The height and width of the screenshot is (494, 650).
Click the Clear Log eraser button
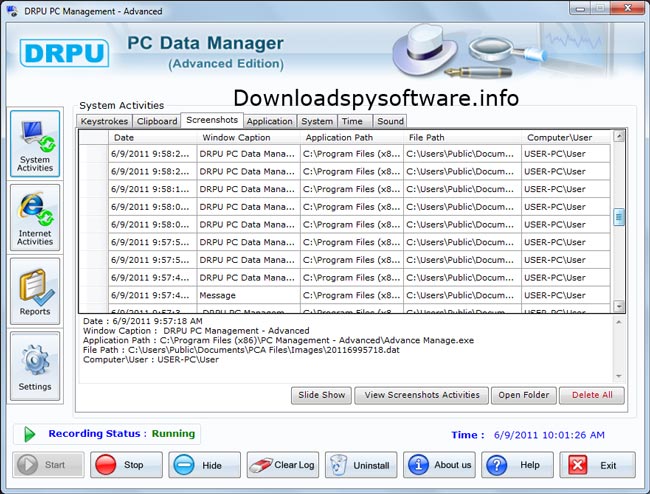tap(283, 465)
